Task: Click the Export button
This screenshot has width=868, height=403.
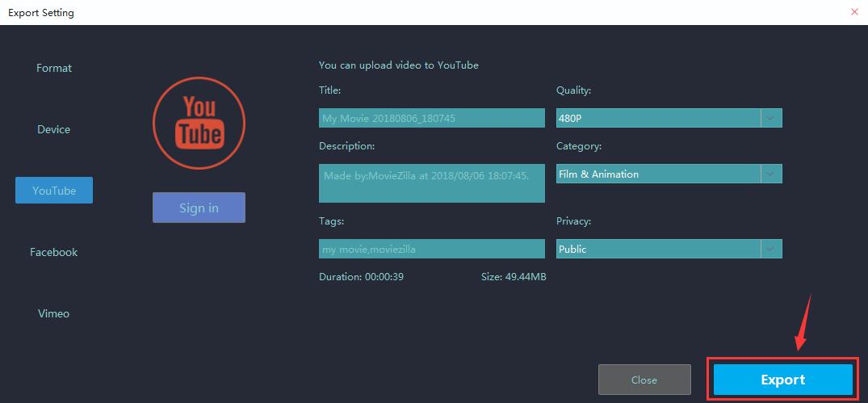Action: pyautogui.click(x=782, y=380)
